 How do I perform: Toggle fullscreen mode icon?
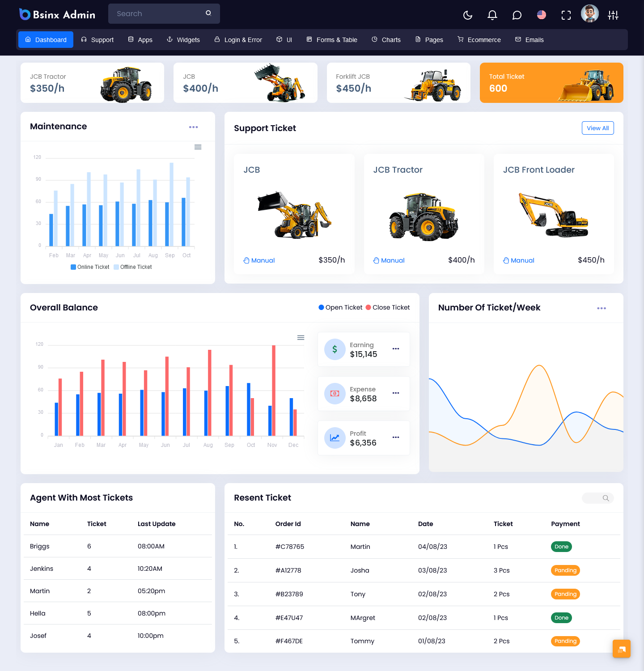(x=566, y=15)
